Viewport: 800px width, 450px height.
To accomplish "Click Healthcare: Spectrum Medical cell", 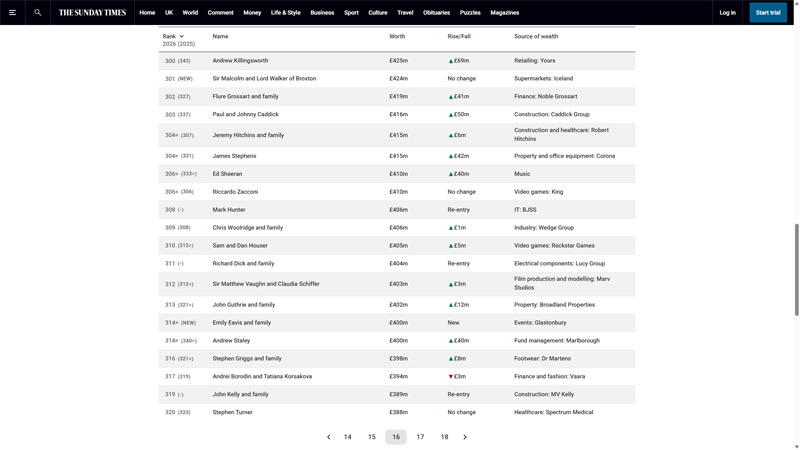I will click(x=554, y=412).
